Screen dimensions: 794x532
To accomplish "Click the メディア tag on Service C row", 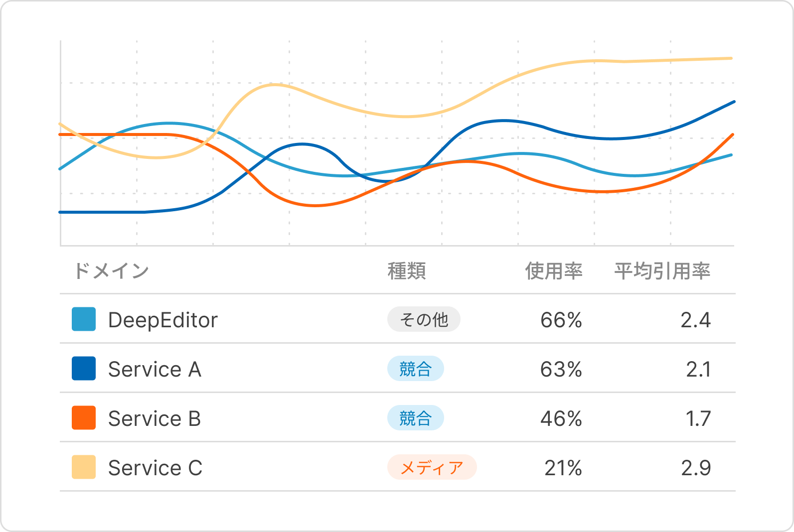I will (x=432, y=467).
